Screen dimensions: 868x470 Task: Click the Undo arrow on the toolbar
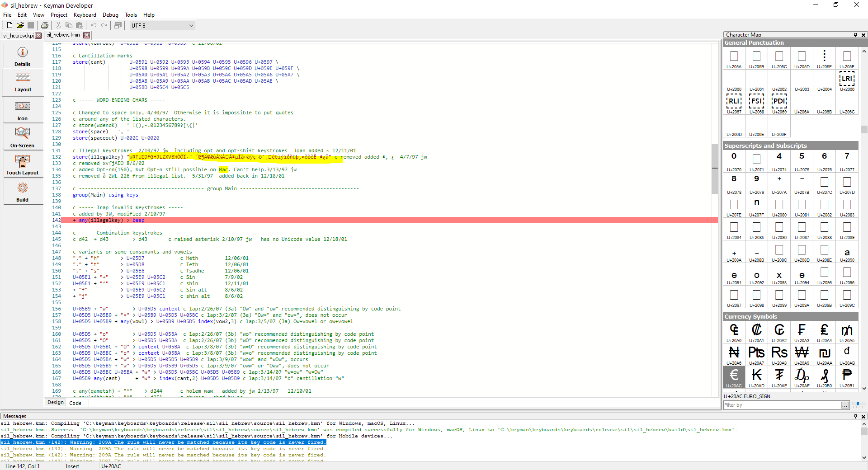pyautogui.click(x=93, y=25)
